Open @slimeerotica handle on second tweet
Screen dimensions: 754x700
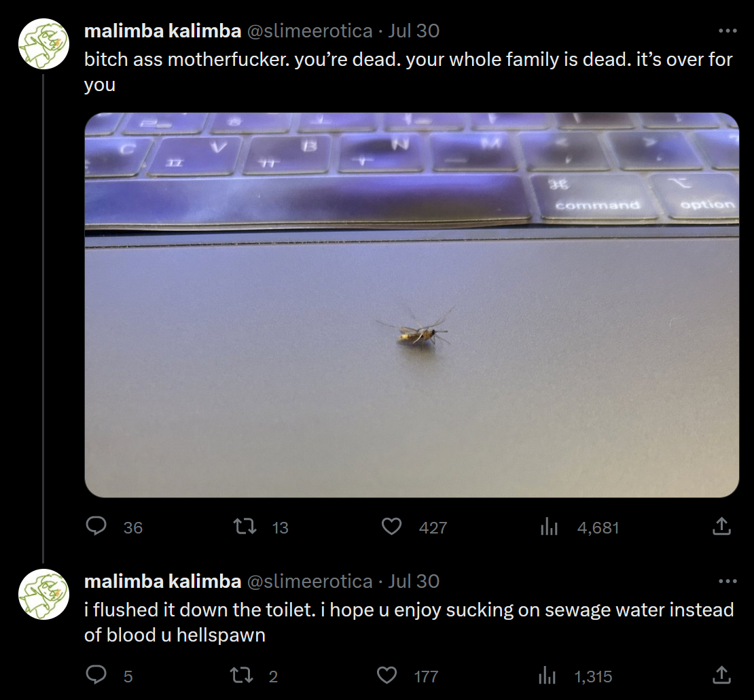(309, 581)
